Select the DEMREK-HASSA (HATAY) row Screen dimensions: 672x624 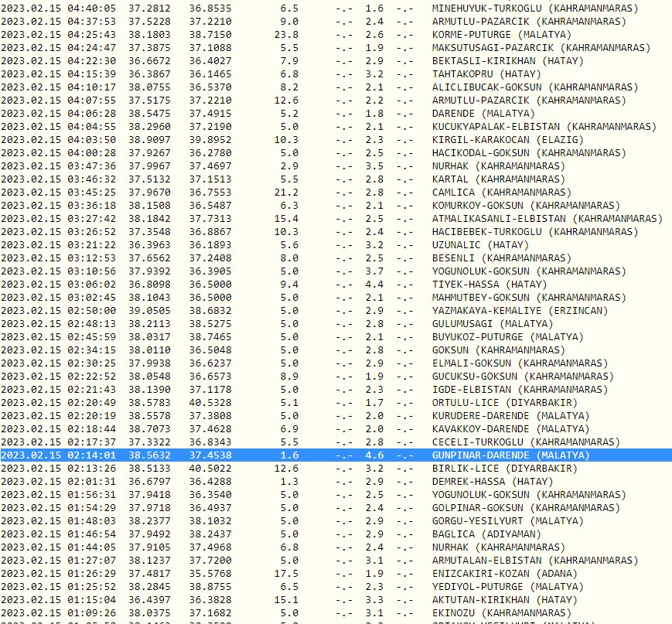[x=336, y=482]
